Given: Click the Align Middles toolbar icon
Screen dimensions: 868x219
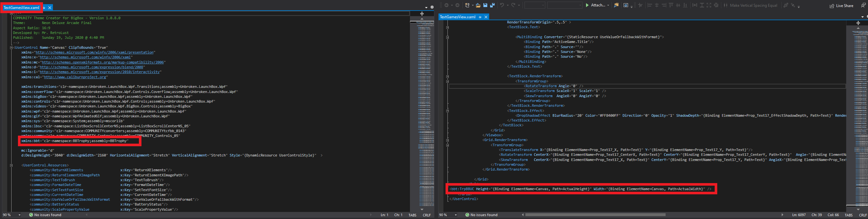Looking at the screenshot, I should click(x=678, y=5).
